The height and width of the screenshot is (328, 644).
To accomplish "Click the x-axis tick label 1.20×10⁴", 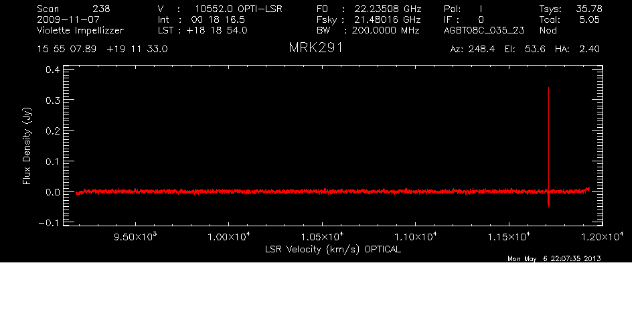I will [602, 237].
